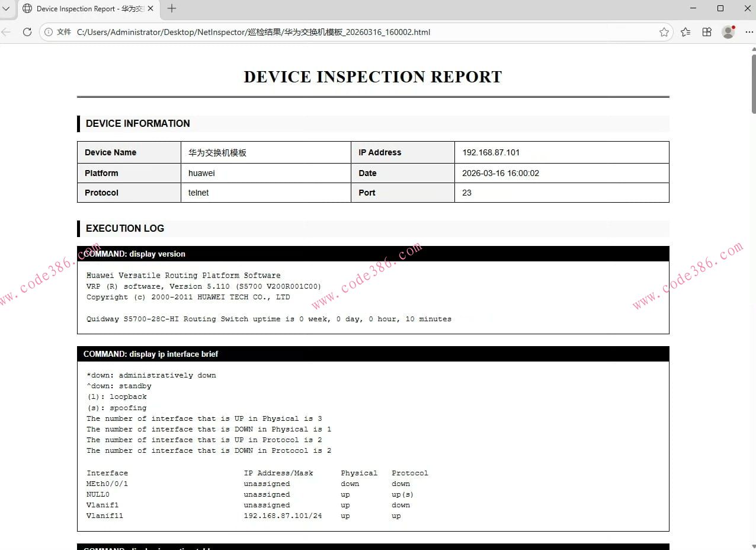
Task: Click the 192.168.87.101/24 address entry
Action: 283,516
